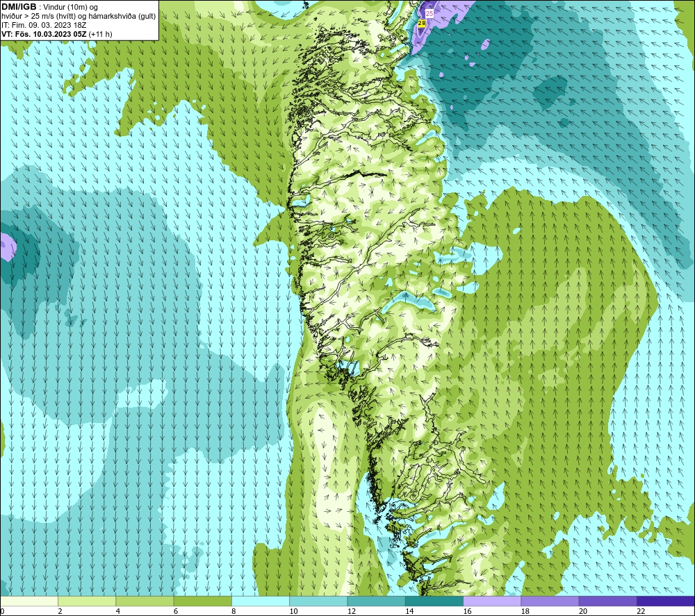Click the scale label '16'
Screen dimensions: 695x616
point(467,611)
